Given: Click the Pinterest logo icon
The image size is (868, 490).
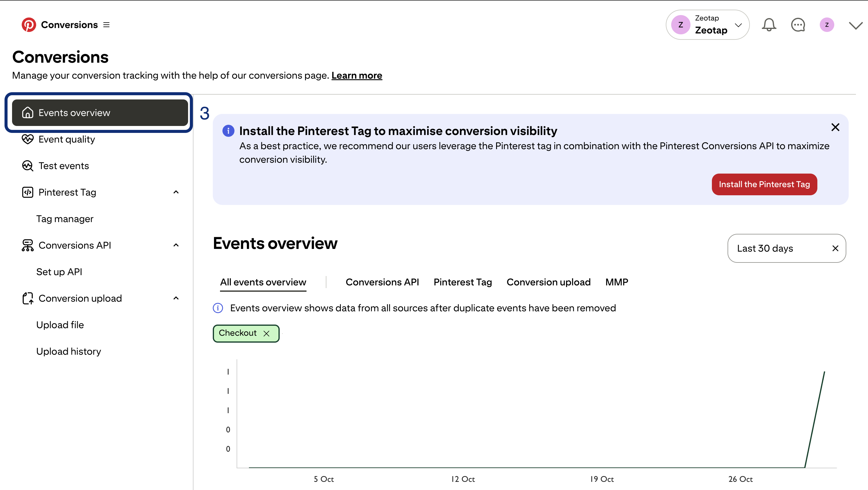Looking at the screenshot, I should pos(29,25).
